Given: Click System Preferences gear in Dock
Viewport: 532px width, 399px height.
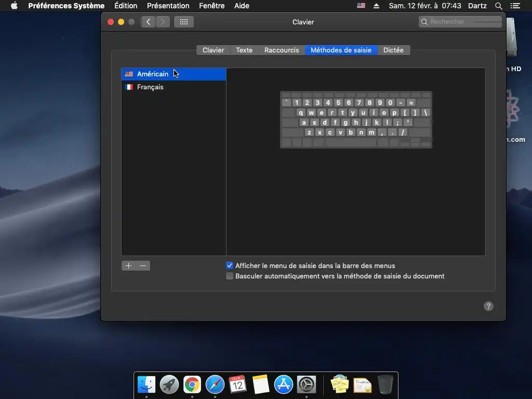Looking at the screenshot, I should tap(307, 384).
